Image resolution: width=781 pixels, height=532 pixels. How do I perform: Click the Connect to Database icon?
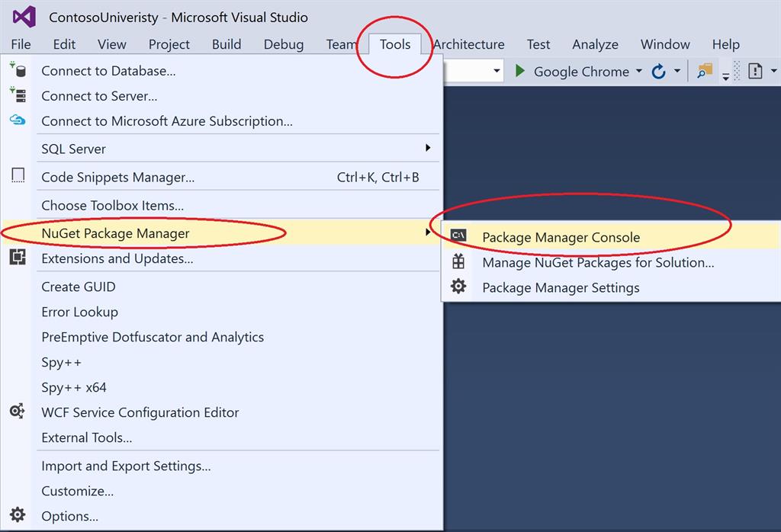(x=18, y=70)
